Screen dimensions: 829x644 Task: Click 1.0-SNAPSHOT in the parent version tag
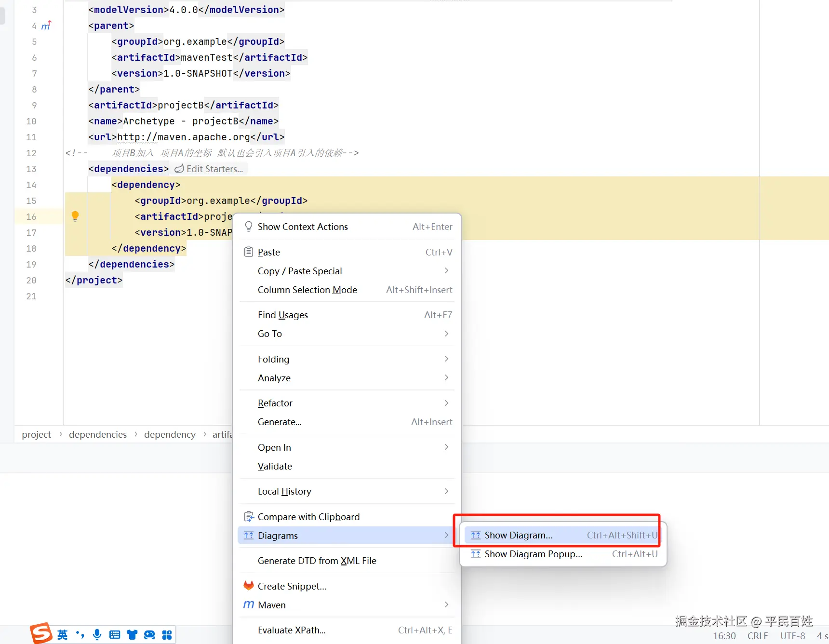click(198, 73)
